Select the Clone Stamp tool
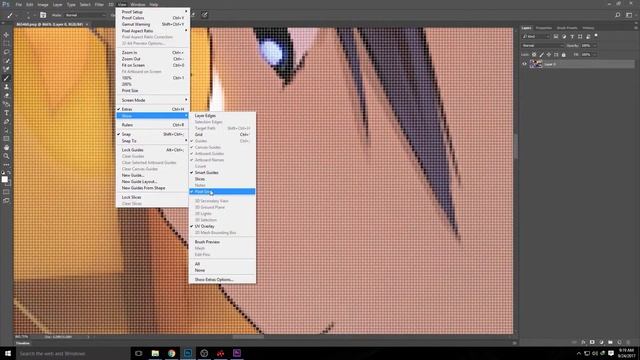Viewport: 640px width, 360px height. (6, 87)
